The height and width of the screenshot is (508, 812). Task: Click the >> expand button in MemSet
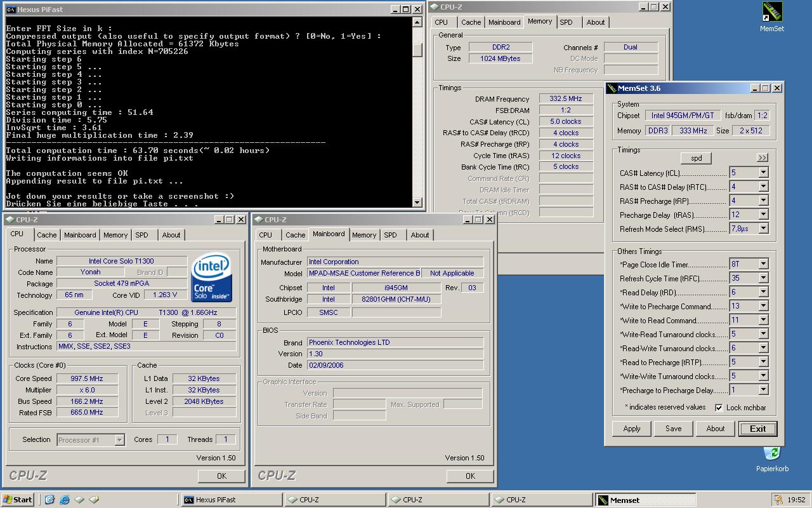pos(762,157)
